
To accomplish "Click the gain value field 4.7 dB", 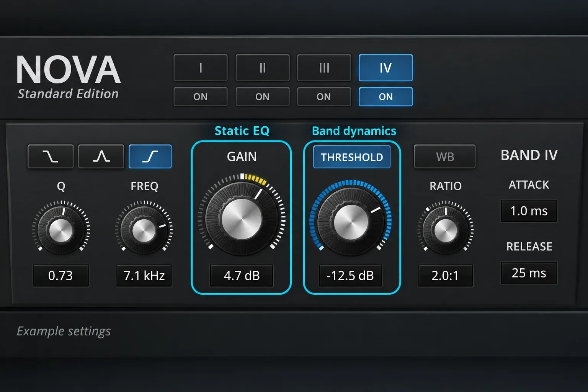I will click(x=242, y=276).
